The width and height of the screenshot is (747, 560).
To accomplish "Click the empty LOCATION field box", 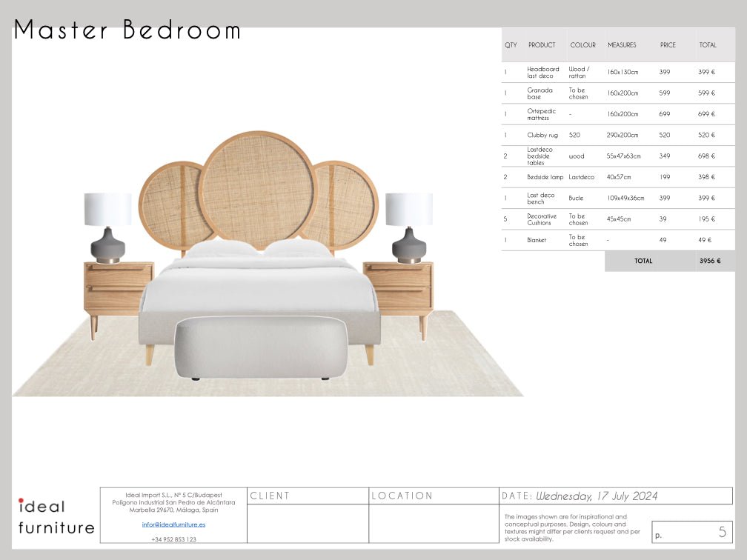I will coord(434,523).
